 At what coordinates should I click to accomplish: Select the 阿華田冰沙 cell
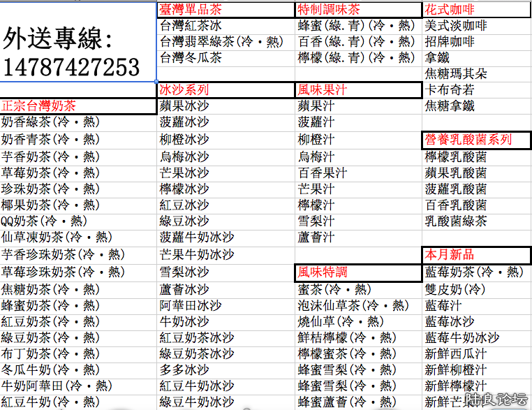[190, 305]
